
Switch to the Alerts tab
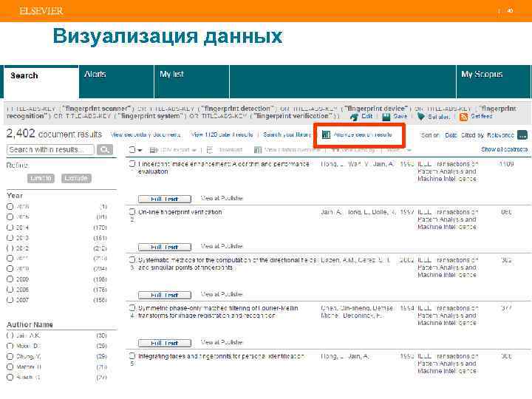coord(117,82)
